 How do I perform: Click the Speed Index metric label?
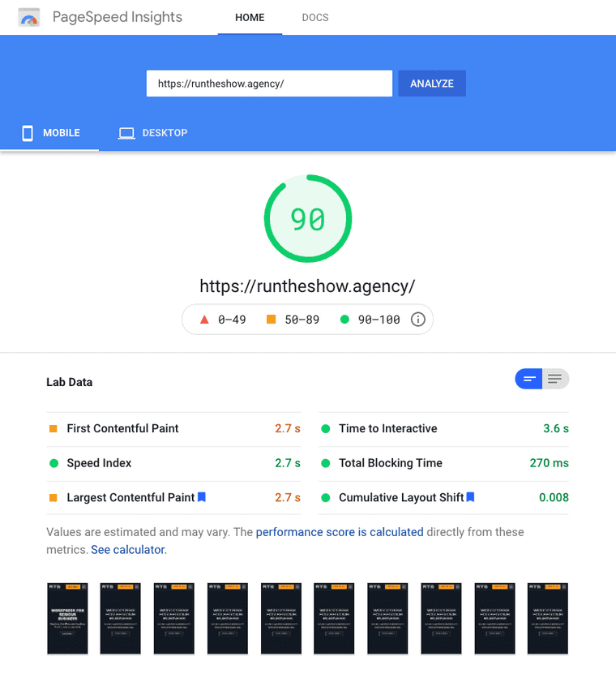99,463
